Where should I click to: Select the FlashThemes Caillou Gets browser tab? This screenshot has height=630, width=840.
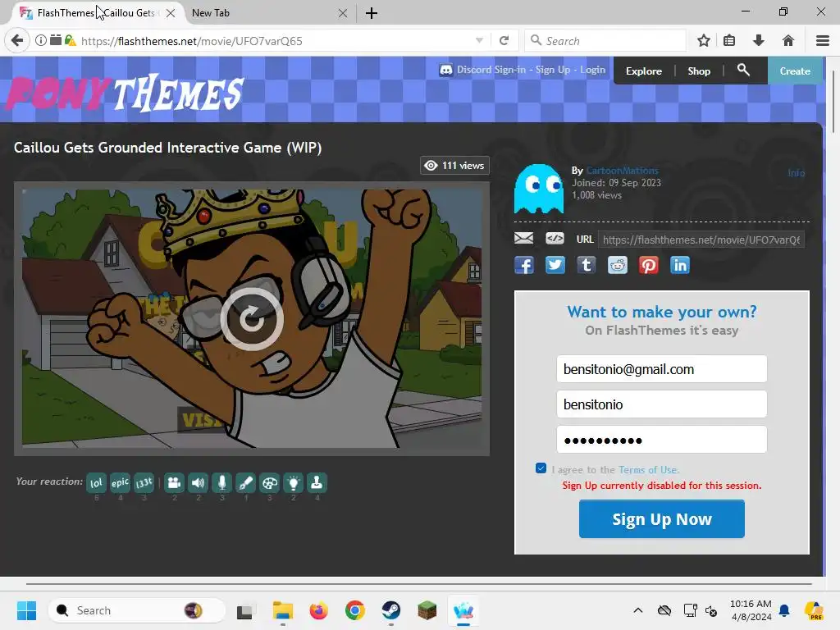97,13
